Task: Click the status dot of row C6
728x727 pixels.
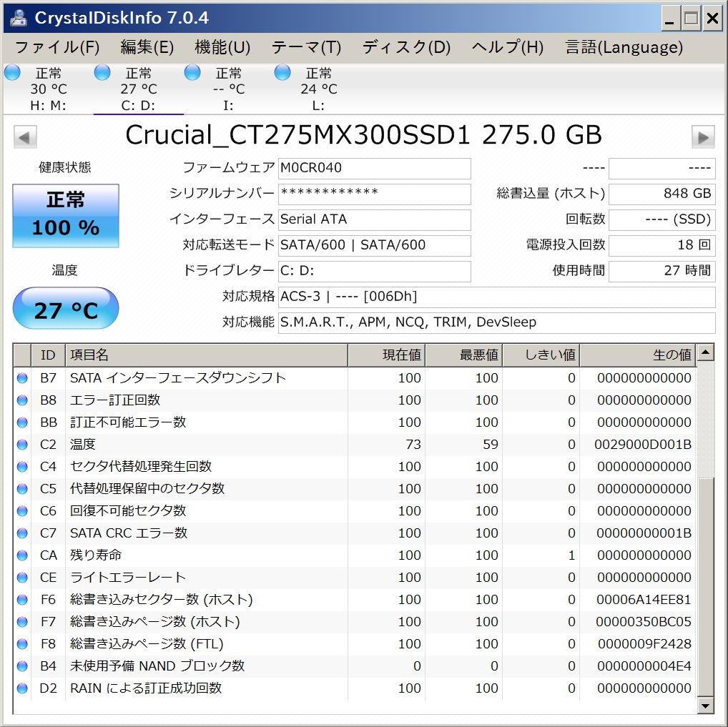Action: pos(22,511)
